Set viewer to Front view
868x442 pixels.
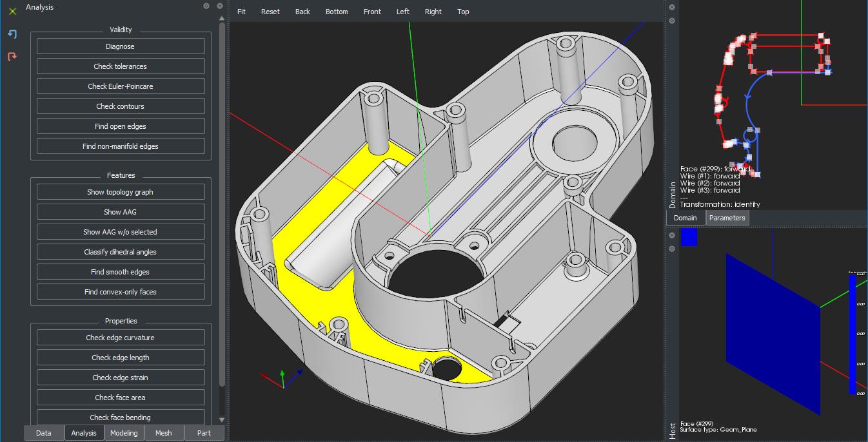[x=372, y=12]
